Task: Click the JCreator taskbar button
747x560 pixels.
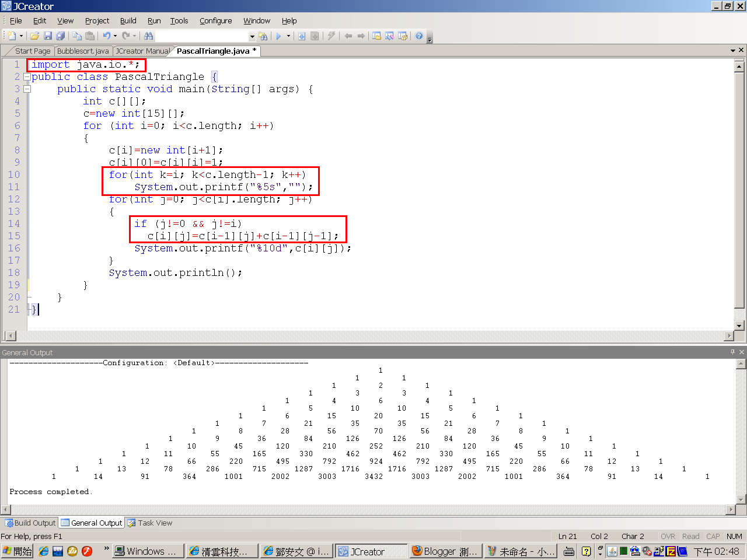Action: coord(371,551)
